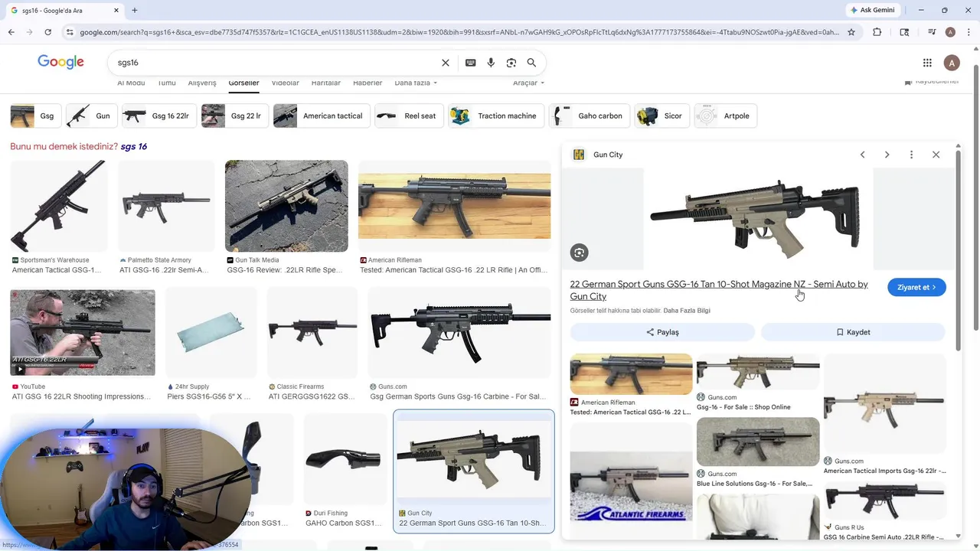The height and width of the screenshot is (551, 980).
Task: Click in the Google search field
Action: point(276,63)
